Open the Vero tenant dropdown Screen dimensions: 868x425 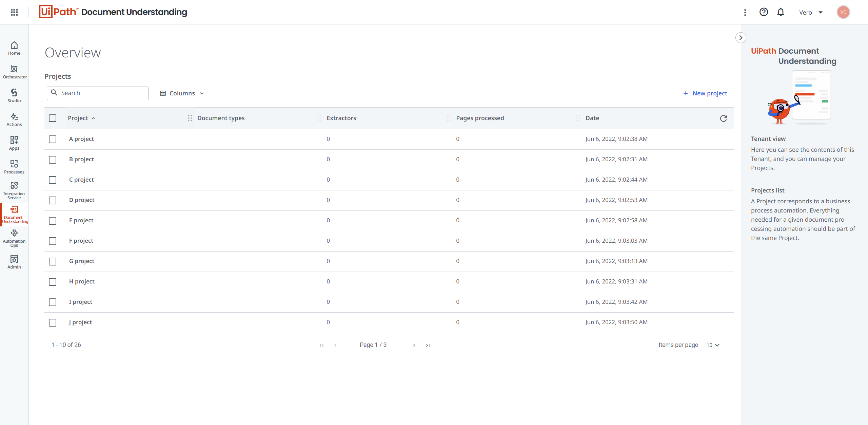811,13
